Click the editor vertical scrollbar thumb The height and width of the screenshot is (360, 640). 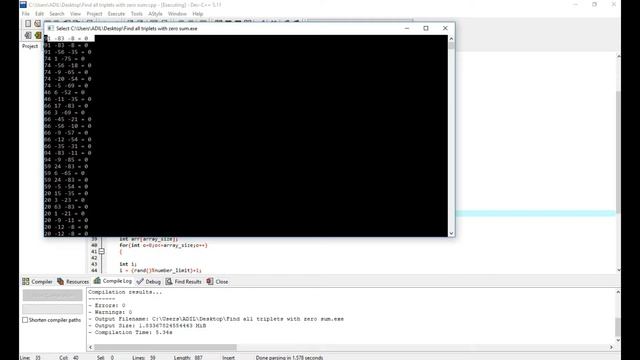(x=618, y=151)
